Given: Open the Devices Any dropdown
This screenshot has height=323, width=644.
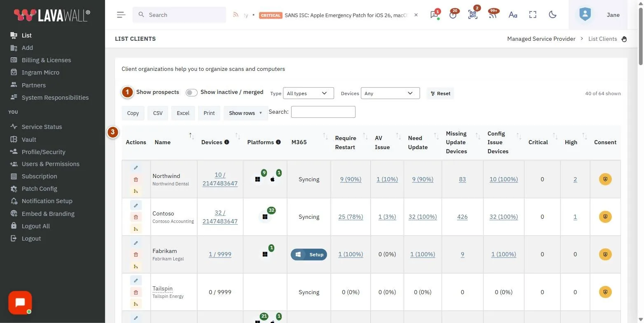Looking at the screenshot, I should pyautogui.click(x=390, y=93).
